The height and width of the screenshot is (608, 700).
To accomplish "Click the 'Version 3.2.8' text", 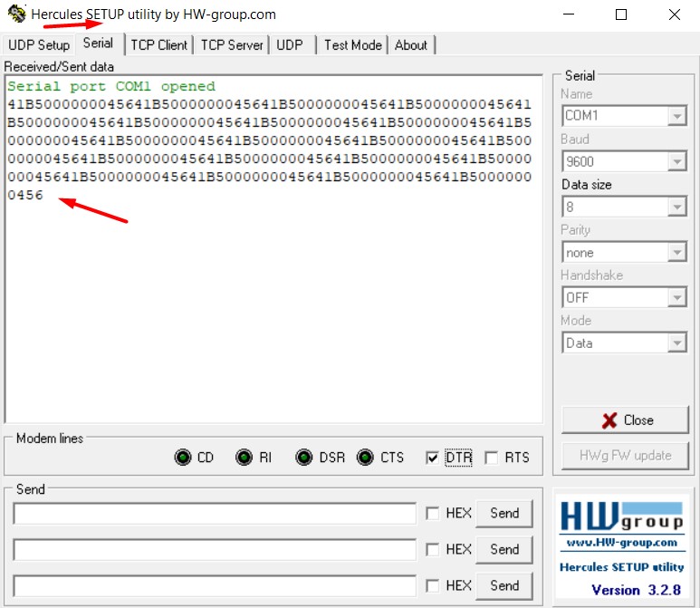I will tap(637, 590).
